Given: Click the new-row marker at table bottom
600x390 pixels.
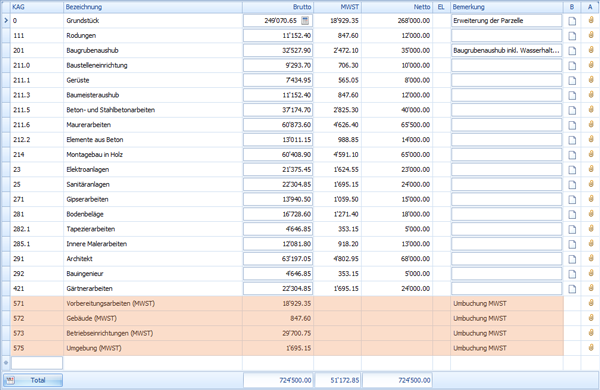Looking at the screenshot, I should 6,362.
